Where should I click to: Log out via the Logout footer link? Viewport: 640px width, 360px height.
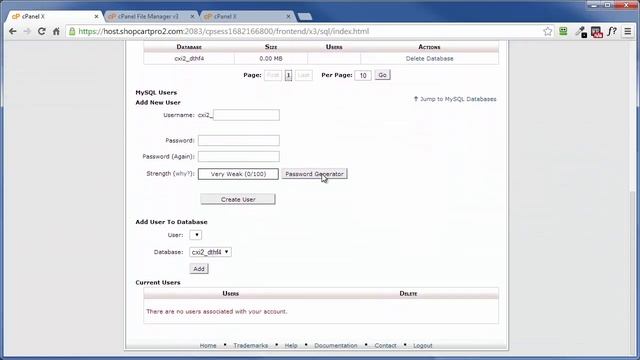(422, 345)
